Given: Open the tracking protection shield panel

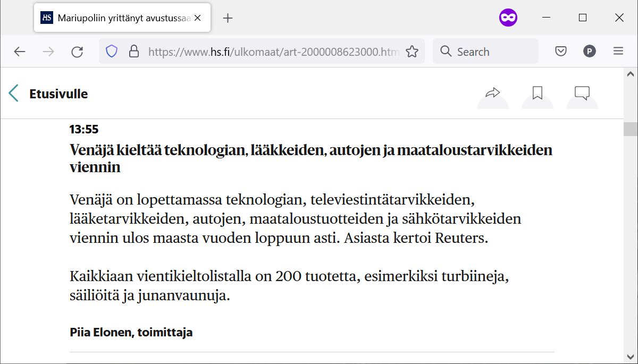Looking at the screenshot, I should click(x=111, y=51).
